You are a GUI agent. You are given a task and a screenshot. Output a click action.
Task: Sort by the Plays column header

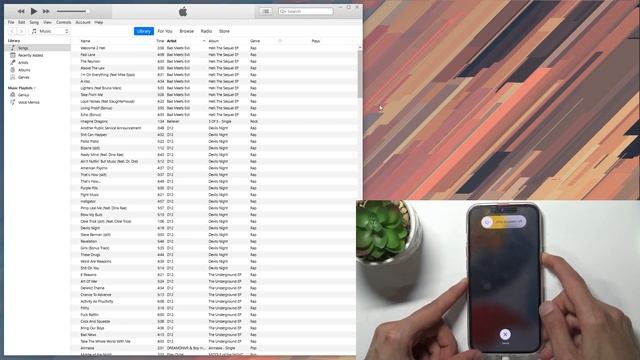(x=316, y=41)
